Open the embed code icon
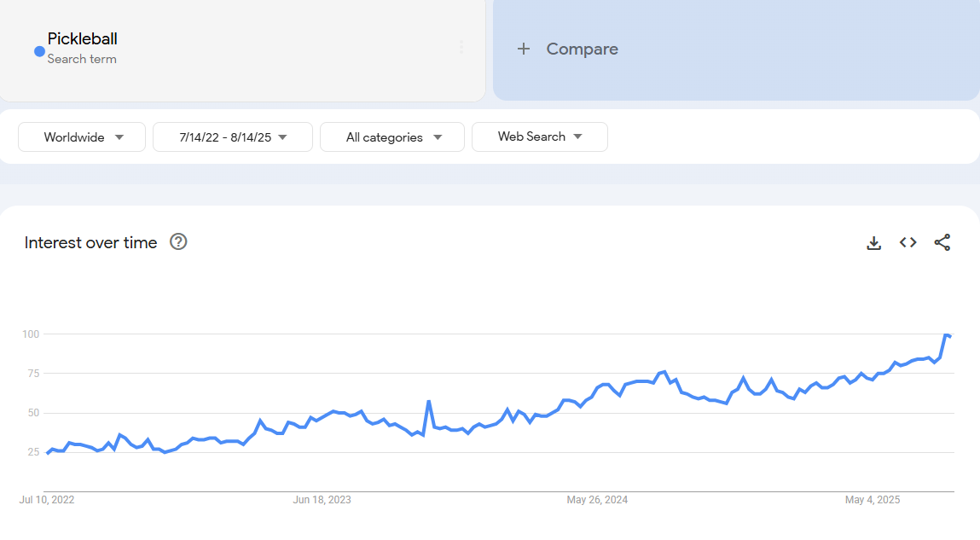980x540 pixels. (908, 243)
